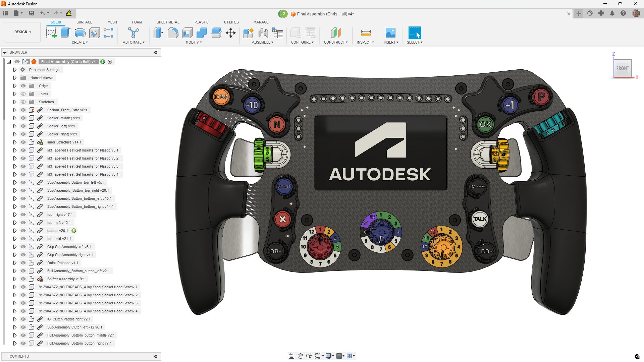The image size is (644, 362).
Task: Show the Joints folder visibility eye
Action: pyautogui.click(x=23, y=94)
